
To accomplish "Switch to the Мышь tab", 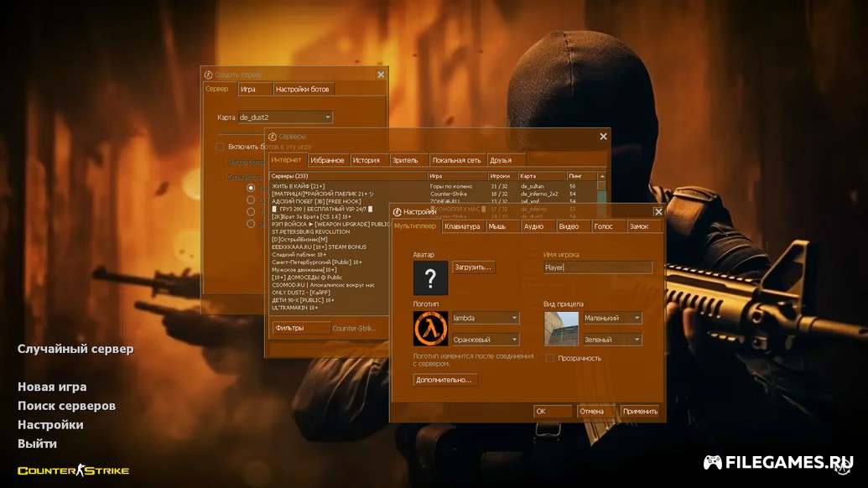I will point(502,226).
